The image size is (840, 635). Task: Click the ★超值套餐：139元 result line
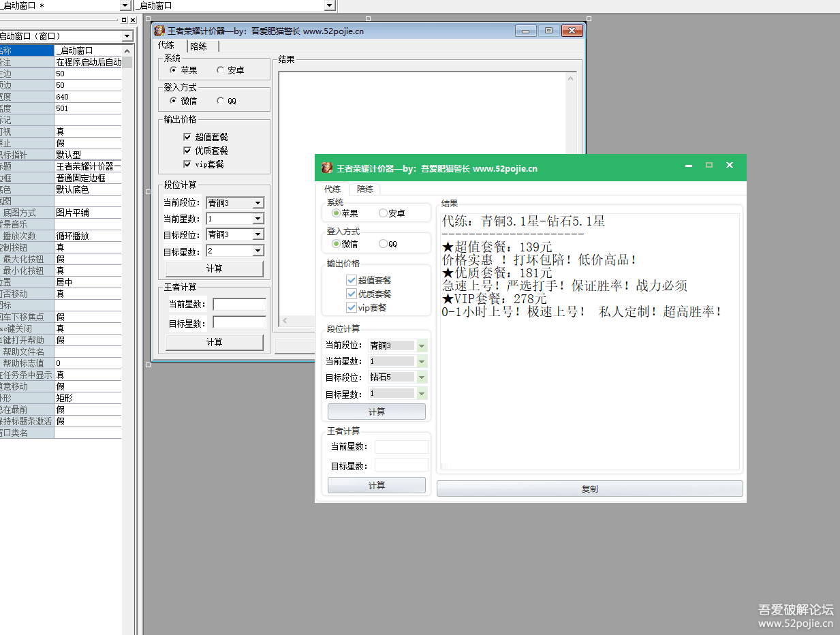497,247
